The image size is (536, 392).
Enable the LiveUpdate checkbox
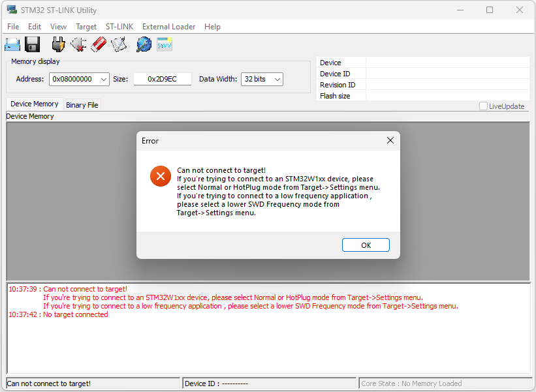pyautogui.click(x=483, y=106)
